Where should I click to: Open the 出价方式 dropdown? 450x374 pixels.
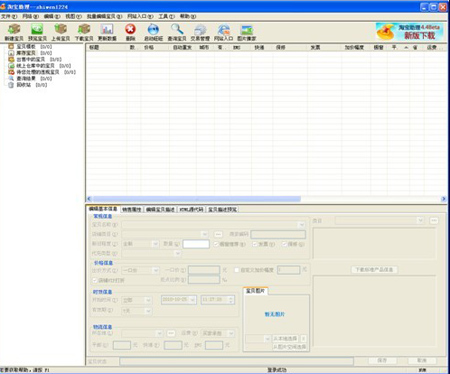coord(155,270)
